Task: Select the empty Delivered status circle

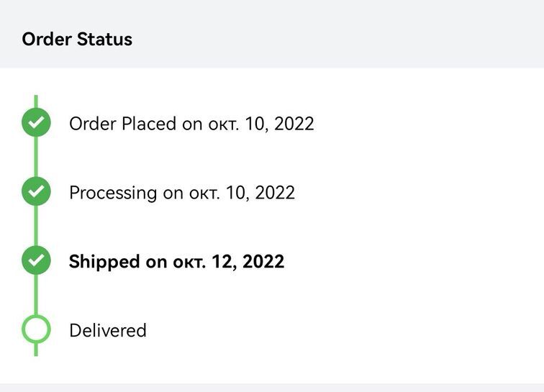Action: click(36, 330)
